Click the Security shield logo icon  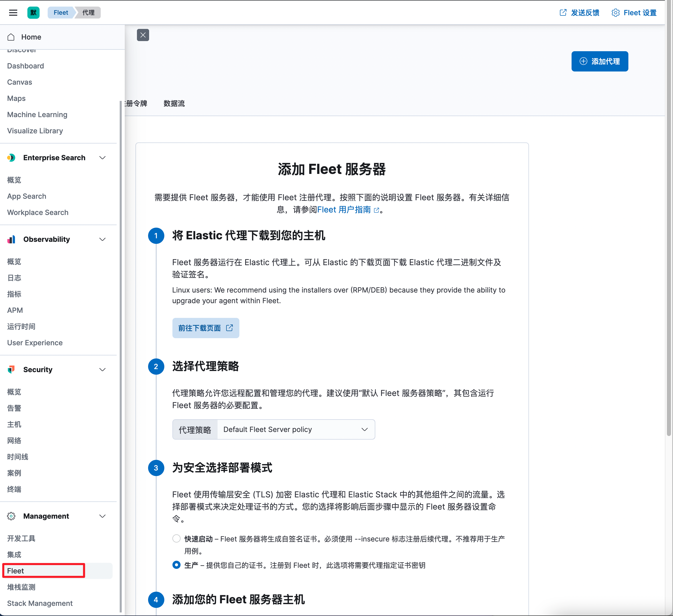(11, 369)
